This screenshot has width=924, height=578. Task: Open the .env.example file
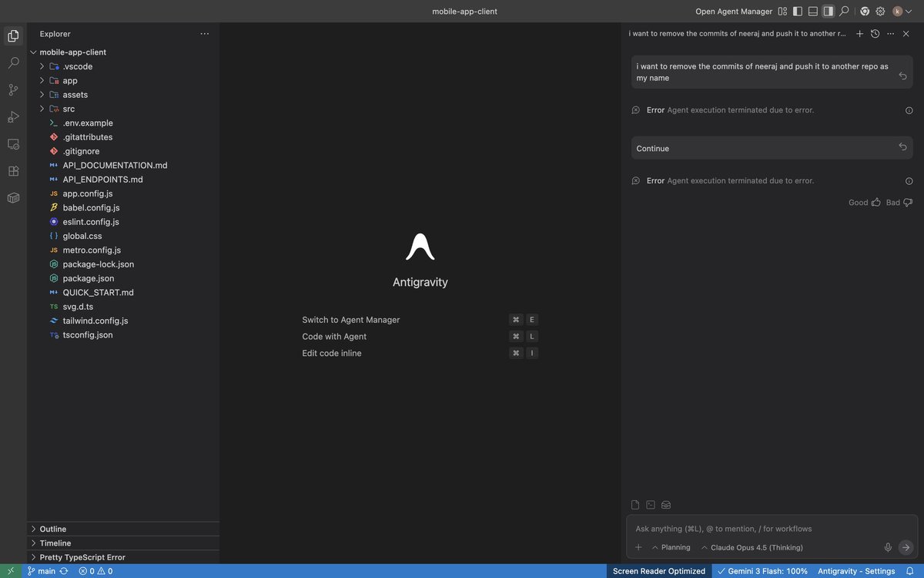123,123
